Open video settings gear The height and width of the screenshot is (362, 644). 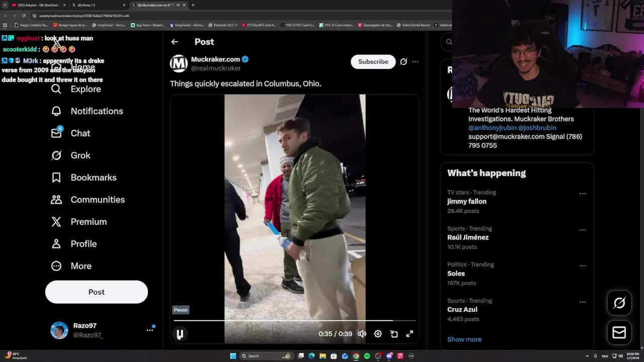[x=378, y=334]
